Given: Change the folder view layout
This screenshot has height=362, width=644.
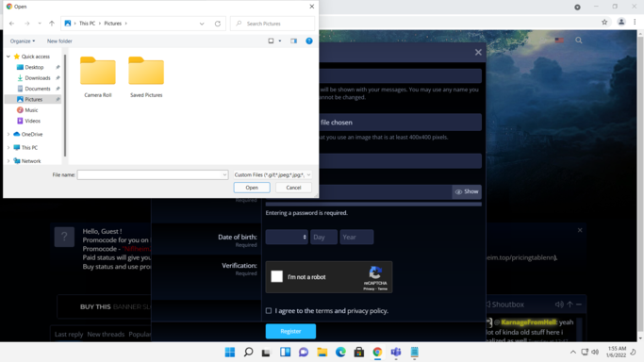Looking at the screenshot, I should (271, 41).
